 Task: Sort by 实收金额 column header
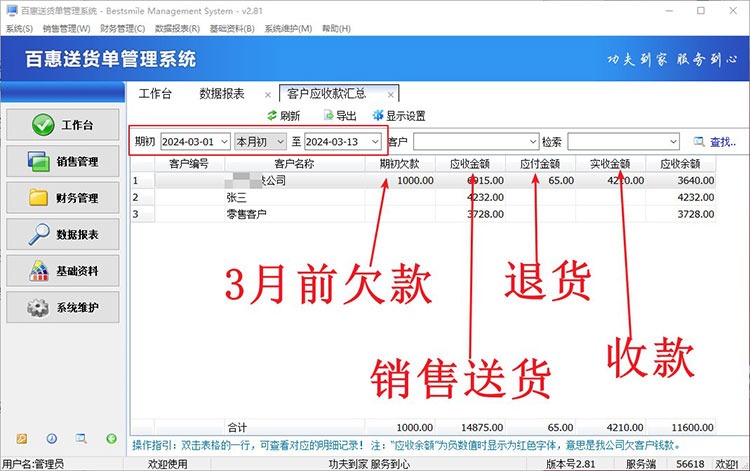[610, 164]
